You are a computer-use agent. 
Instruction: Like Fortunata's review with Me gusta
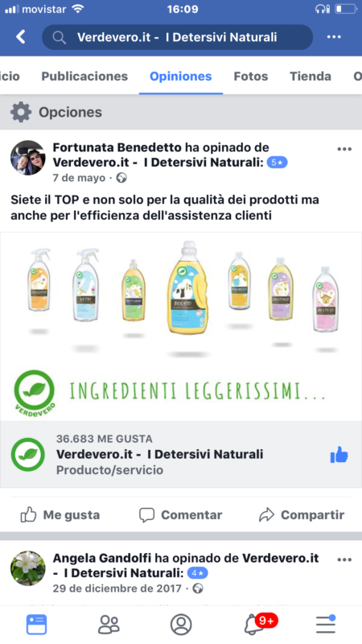pos(60,514)
